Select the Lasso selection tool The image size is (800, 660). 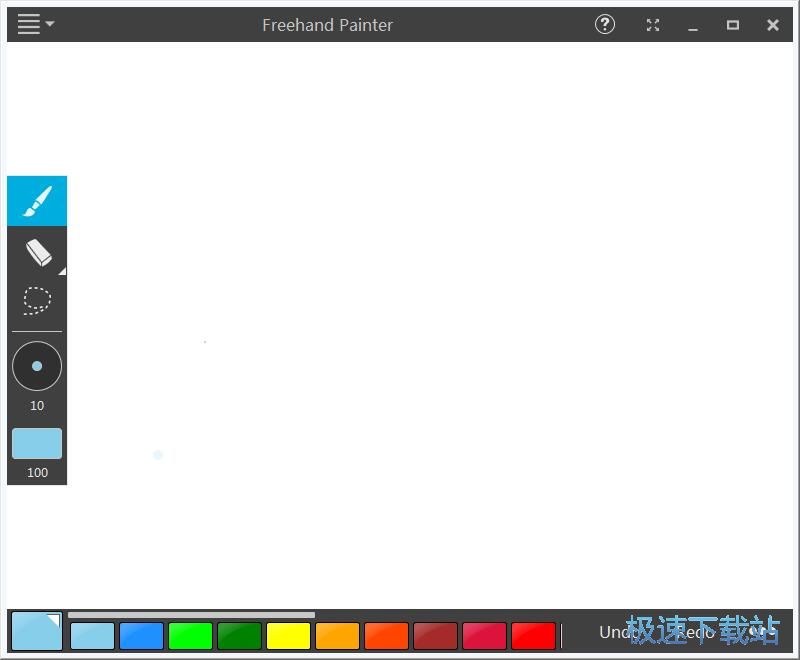click(37, 300)
